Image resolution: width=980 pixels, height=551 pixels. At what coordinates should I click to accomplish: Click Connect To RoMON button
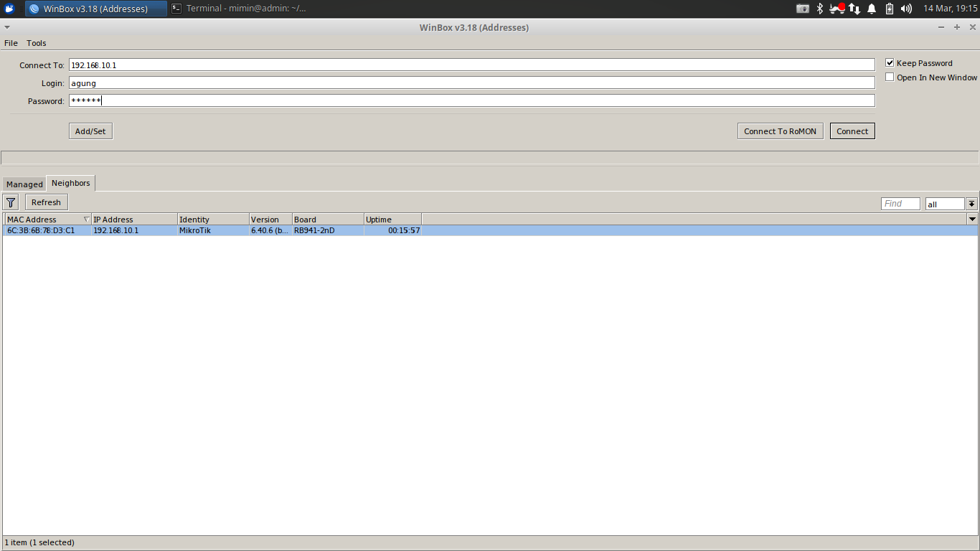click(780, 131)
